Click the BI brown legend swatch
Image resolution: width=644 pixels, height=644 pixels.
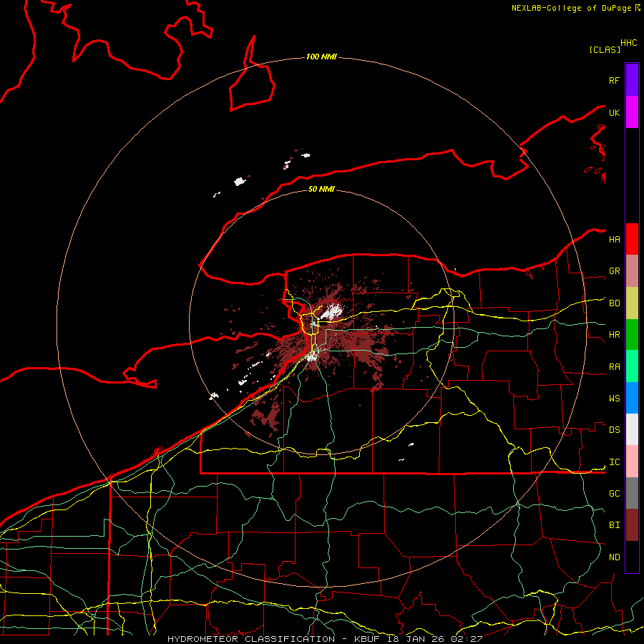coord(632,525)
